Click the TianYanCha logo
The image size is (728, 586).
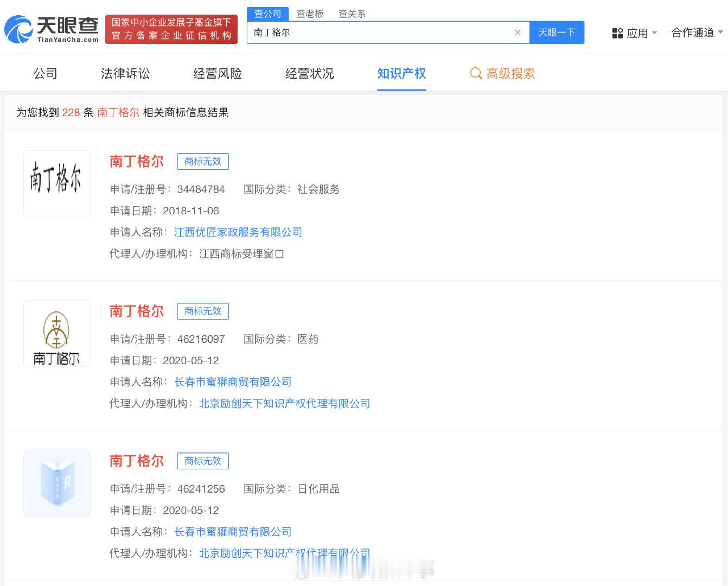point(52,29)
